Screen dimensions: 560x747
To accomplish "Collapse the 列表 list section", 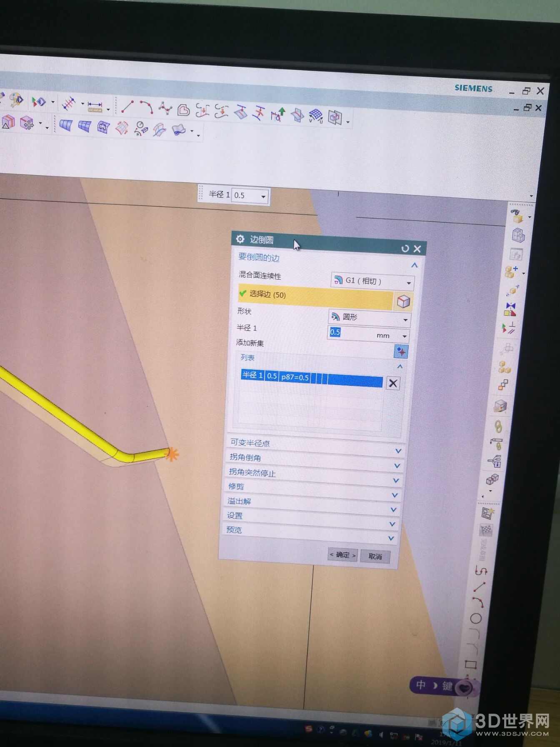I will click(x=400, y=366).
